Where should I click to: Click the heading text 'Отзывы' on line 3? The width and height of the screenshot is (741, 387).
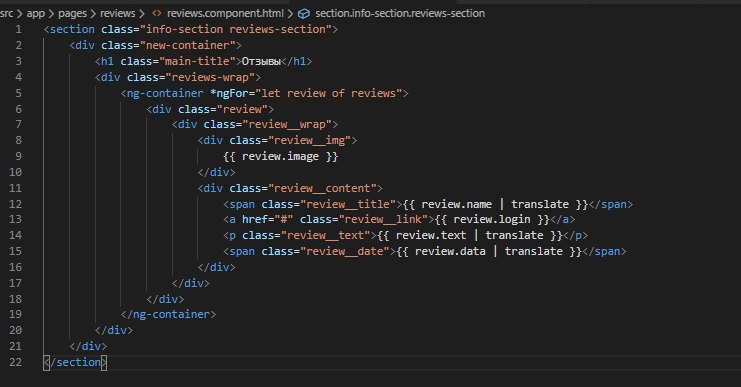click(261, 61)
